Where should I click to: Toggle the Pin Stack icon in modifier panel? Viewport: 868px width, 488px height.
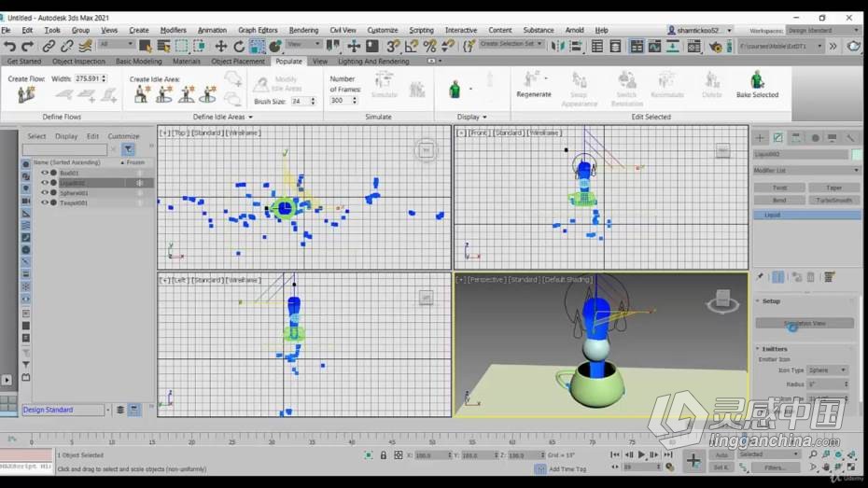pyautogui.click(x=760, y=276)
